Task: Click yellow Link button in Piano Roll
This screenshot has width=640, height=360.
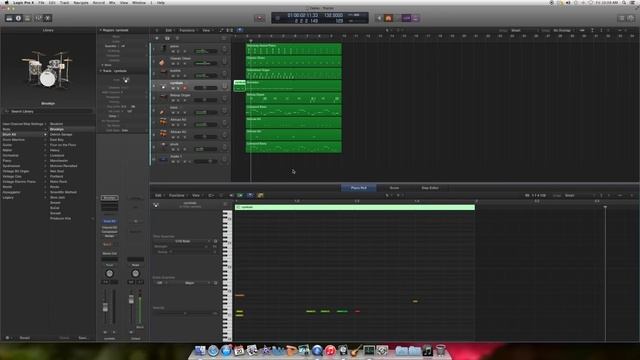Action: point(260,196)
